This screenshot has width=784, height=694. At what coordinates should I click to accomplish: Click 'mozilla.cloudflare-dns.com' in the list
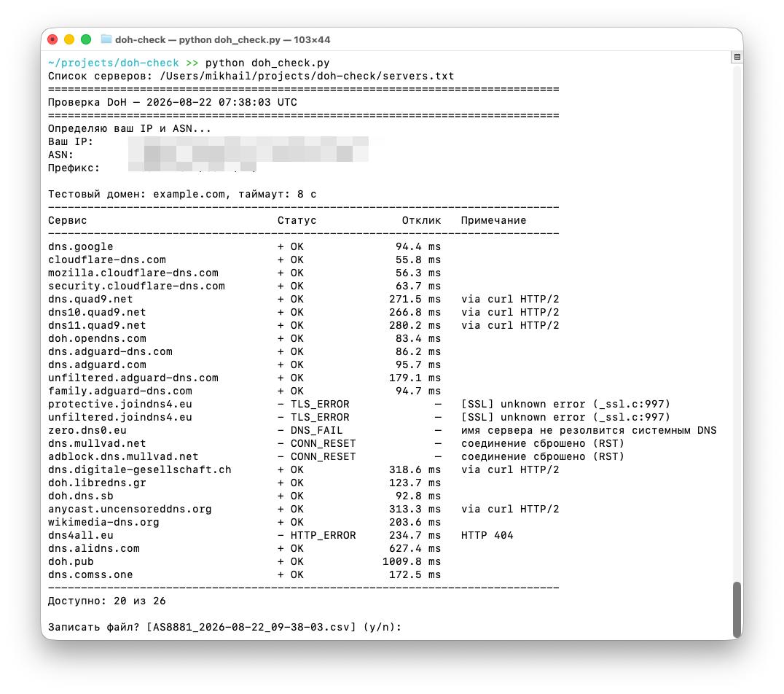click(133, 273)
